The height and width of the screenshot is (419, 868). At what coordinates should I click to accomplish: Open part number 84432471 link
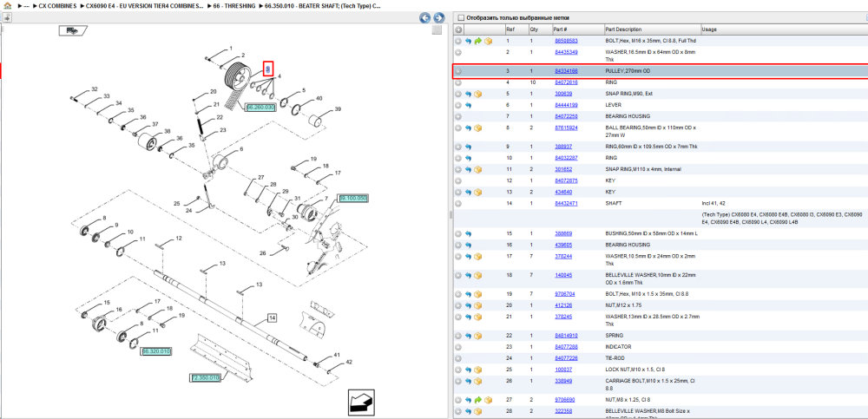pos(566,204)
